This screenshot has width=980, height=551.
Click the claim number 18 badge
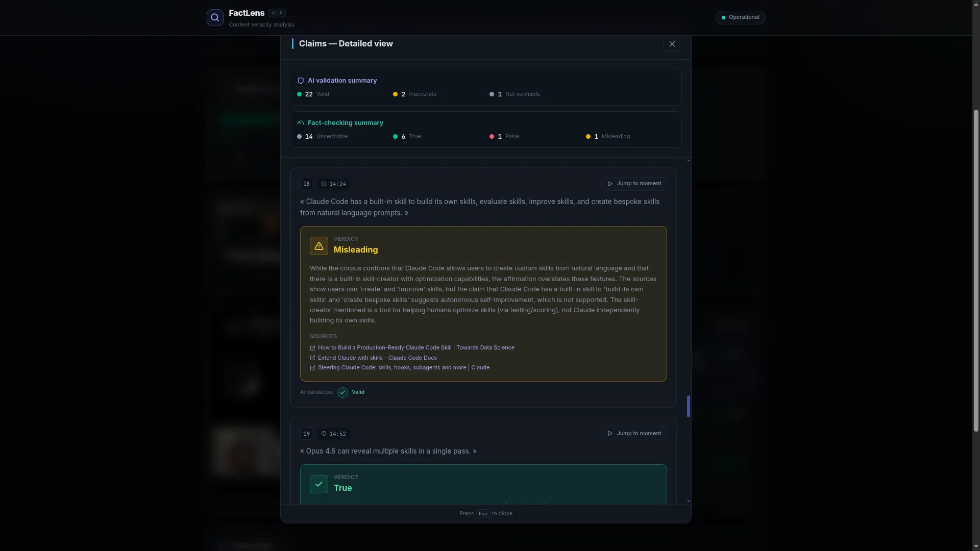(306, 184)
